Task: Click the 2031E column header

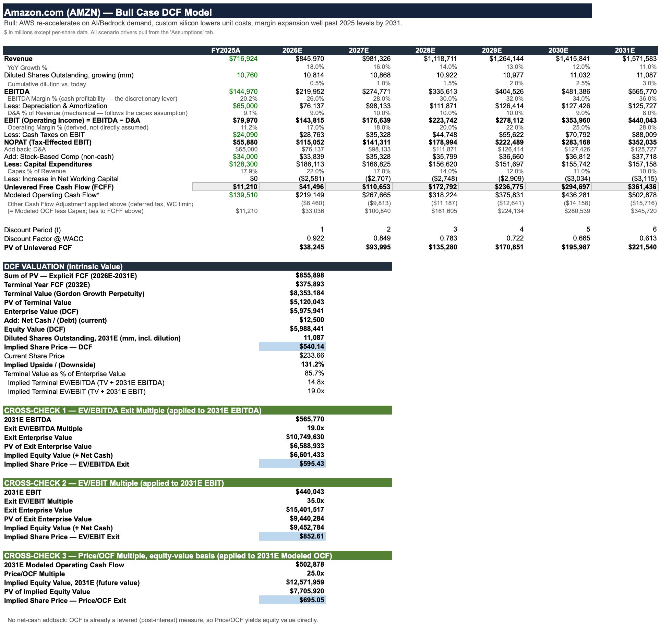Action: coord(625,50)
